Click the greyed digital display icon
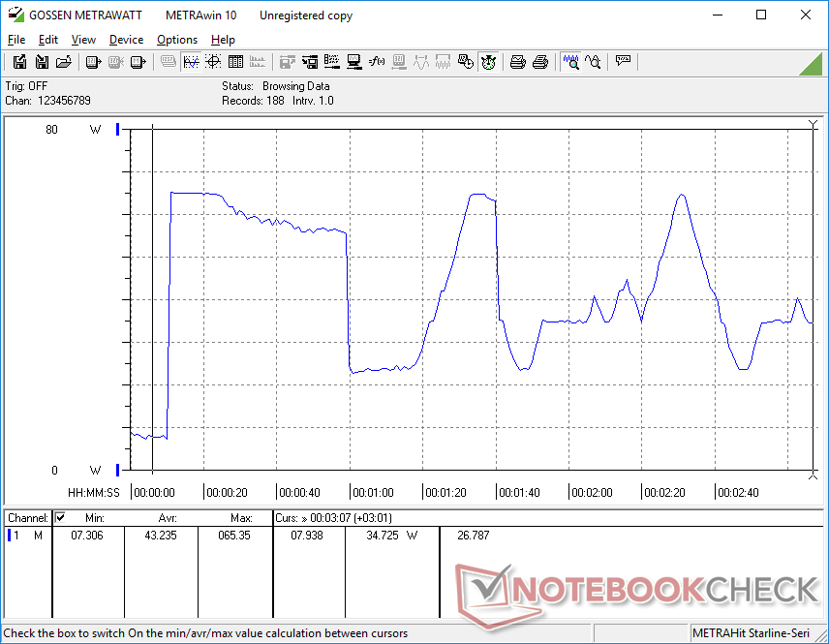 point(169,62)
